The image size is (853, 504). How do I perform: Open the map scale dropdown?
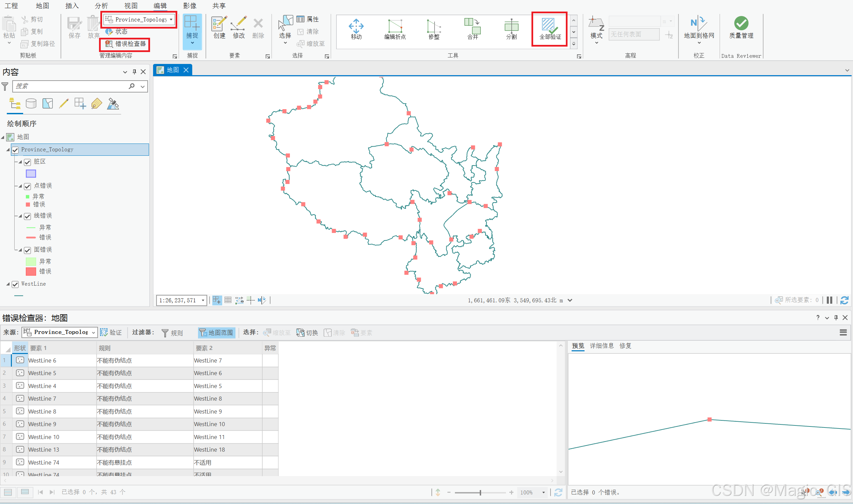[203, 300]
